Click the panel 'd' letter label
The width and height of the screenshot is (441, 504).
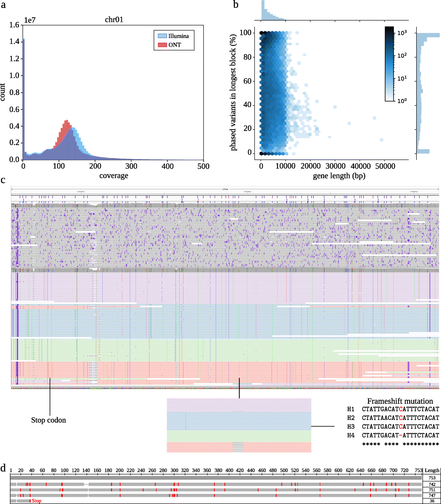(3, 468)
